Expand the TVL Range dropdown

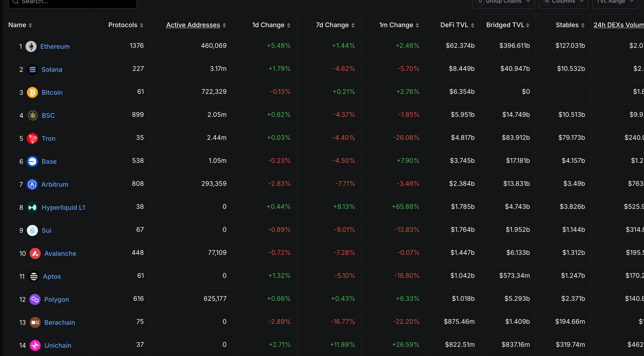(x=615, y=2)
